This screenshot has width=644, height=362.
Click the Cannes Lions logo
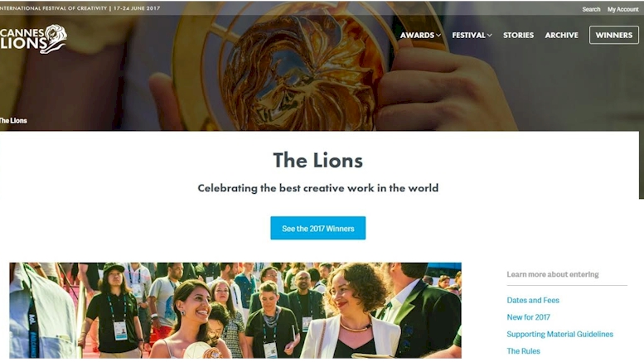pyautogui.click(x=33, y=39)
